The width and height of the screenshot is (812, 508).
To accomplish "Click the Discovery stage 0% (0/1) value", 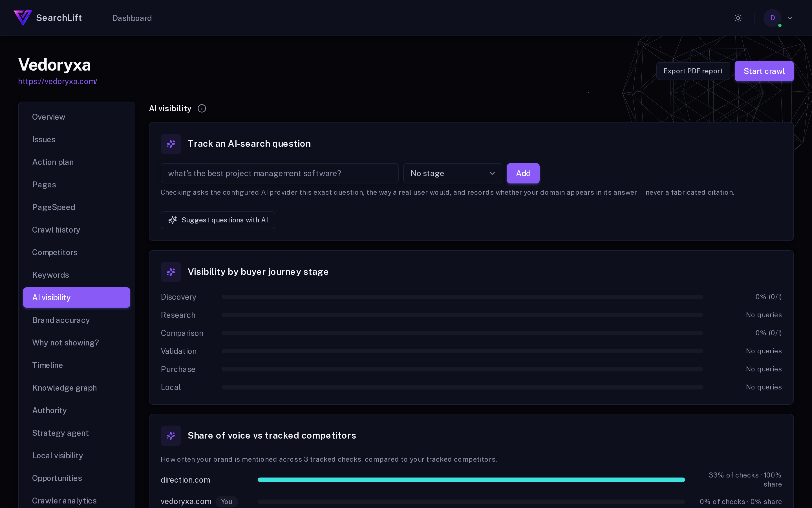I will point(768,297).
